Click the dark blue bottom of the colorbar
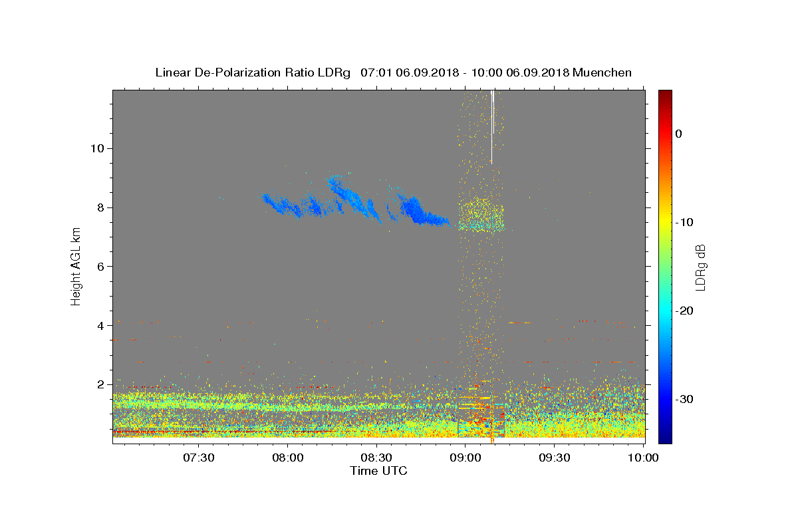Screen dimensions: 798x532 (665, 438)
